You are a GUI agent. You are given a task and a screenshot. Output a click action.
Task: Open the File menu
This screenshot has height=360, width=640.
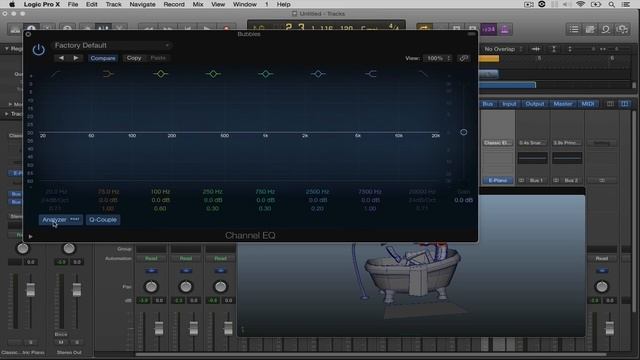73,4
